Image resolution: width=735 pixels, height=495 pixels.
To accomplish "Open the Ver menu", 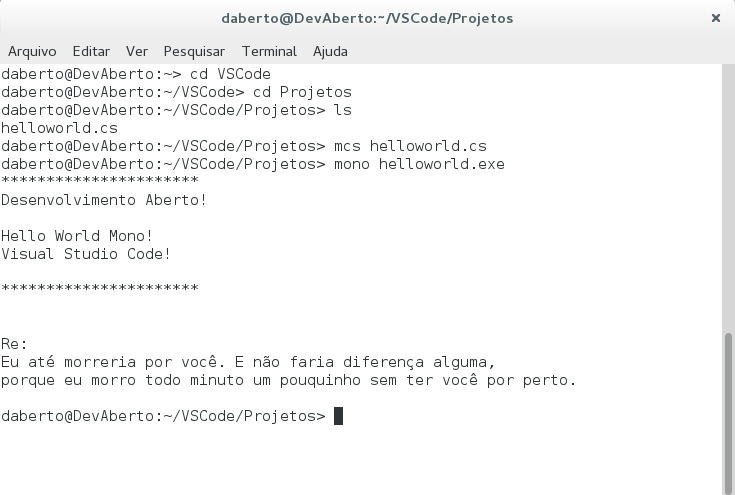I will 136,51.
